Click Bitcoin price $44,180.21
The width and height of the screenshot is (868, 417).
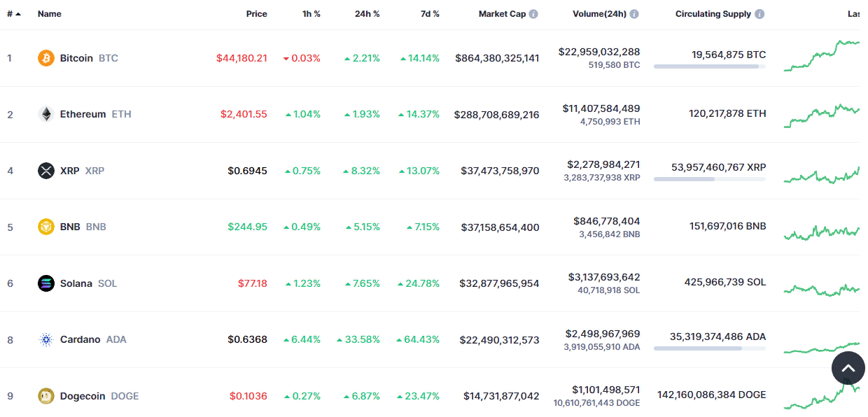(241, 58)
